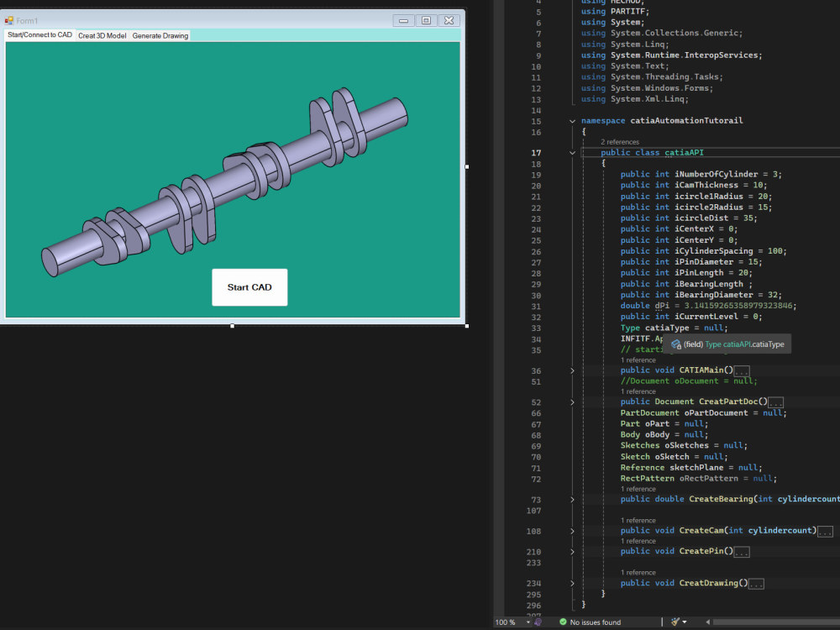Image resolution: width=840 pixels, height=630 pixels.
Task: Click the text "icircle2Radius"
Action: [709, 207]
